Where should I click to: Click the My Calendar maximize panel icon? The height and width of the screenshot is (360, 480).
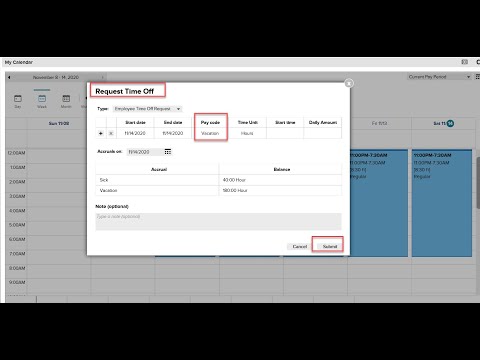[464, 62]
